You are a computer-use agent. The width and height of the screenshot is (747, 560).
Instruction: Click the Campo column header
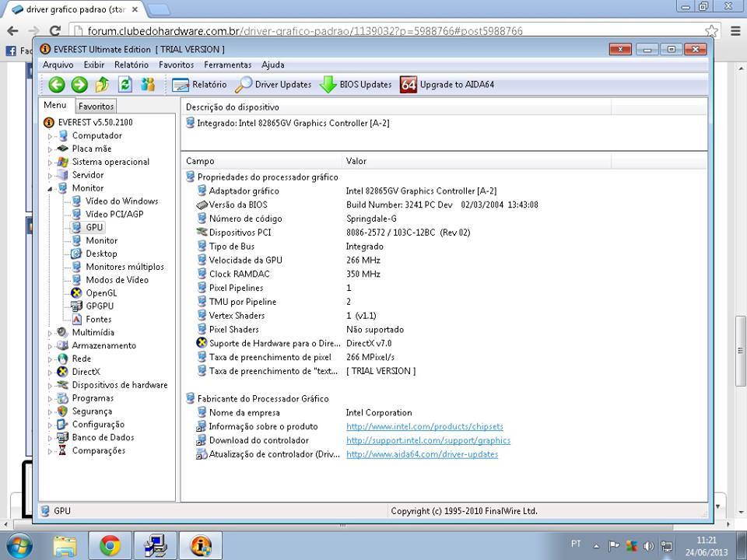261,161
